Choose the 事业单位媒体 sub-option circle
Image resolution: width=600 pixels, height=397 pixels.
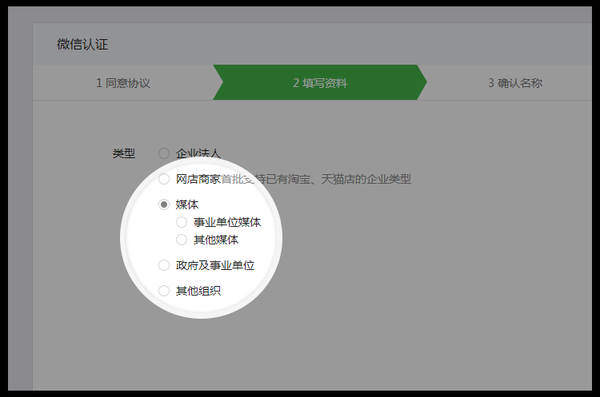(181, 222)
